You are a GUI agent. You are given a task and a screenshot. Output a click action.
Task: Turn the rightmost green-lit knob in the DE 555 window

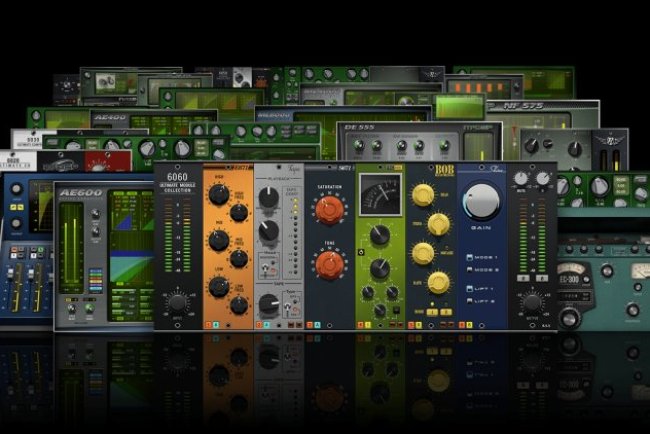(x=444, y=145)
